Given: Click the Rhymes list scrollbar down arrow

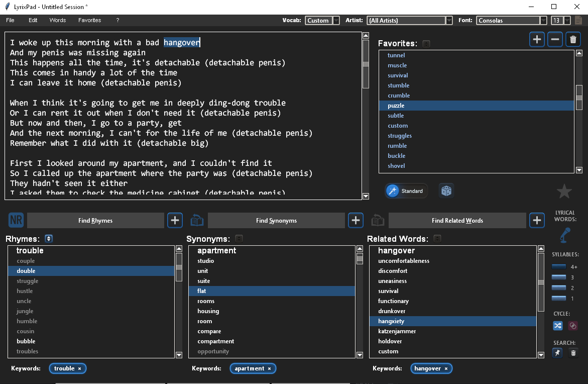Looking at the screenshot, I should click(179, 355).
